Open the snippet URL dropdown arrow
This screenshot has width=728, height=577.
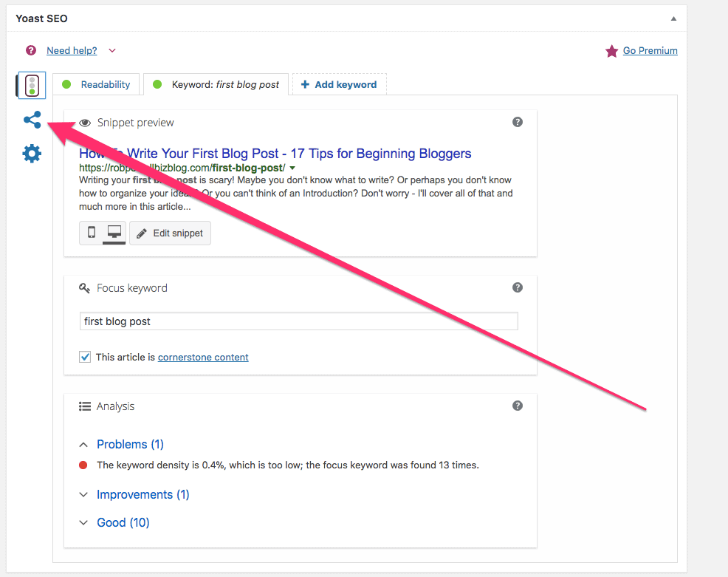coord(292,168)
